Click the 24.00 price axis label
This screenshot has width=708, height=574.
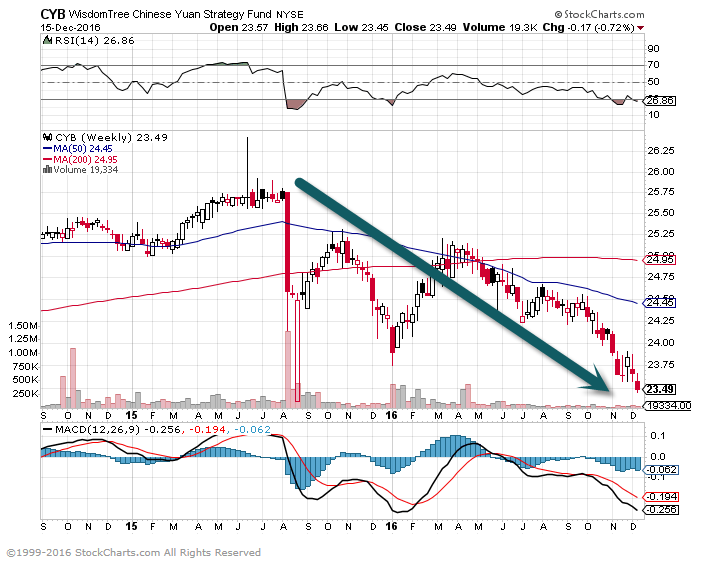(x=661, y=343)
